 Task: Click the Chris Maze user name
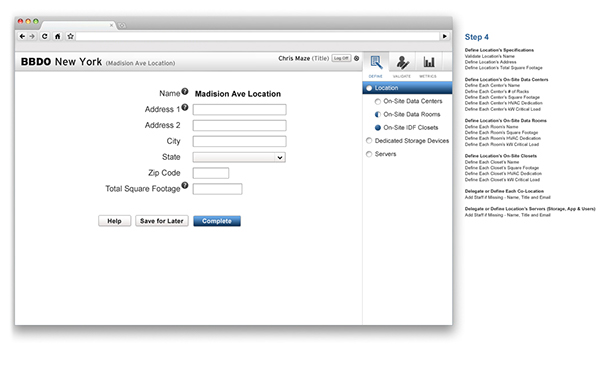294,58
